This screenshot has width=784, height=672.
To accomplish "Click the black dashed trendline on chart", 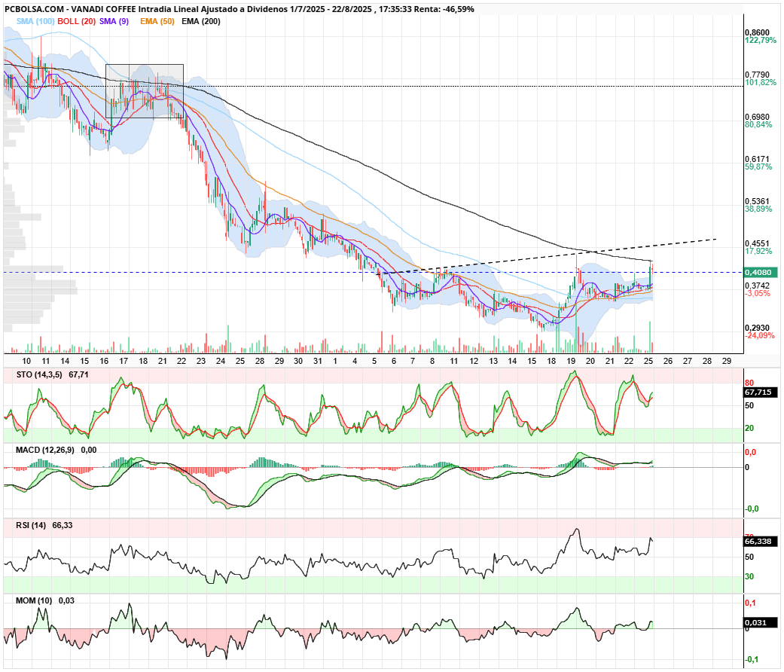I will pyautogui.click(x=550, y=257).
